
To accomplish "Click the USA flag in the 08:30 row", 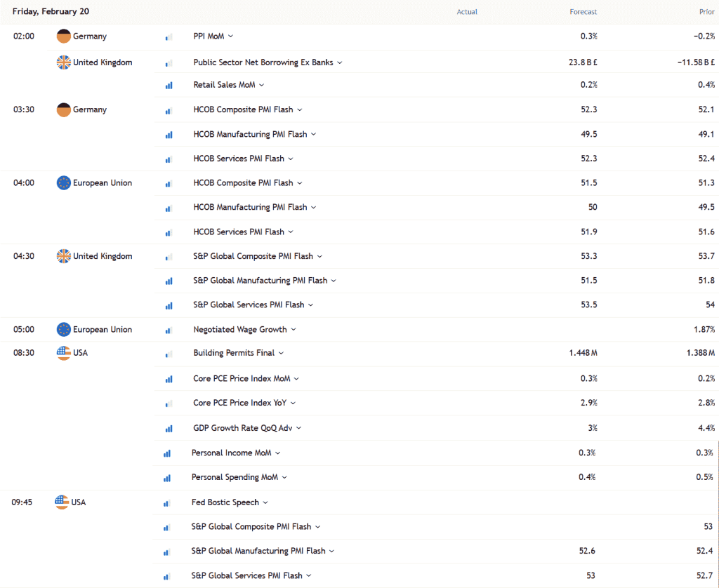I will [64, 353].
